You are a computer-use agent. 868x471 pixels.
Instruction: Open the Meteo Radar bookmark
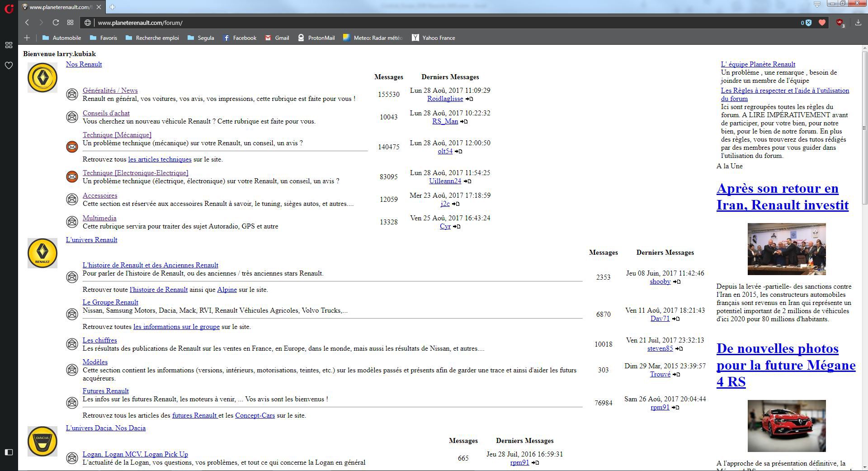tap(373, 38)
